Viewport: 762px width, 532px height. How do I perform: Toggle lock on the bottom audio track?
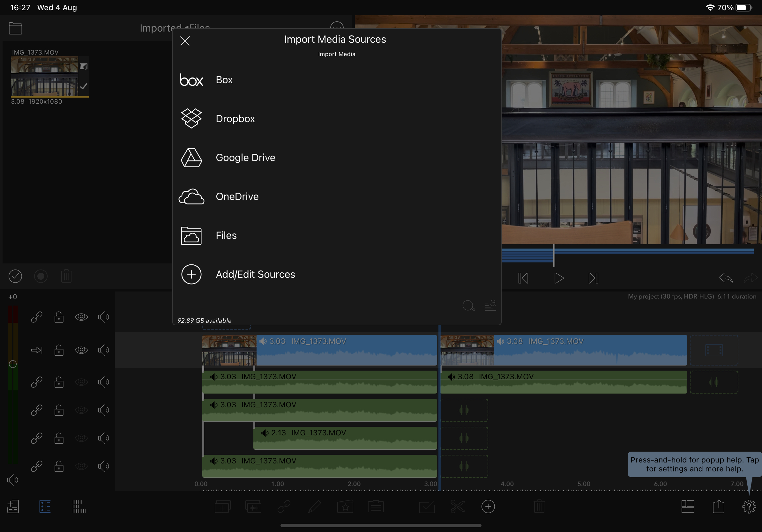pos(59,466)
